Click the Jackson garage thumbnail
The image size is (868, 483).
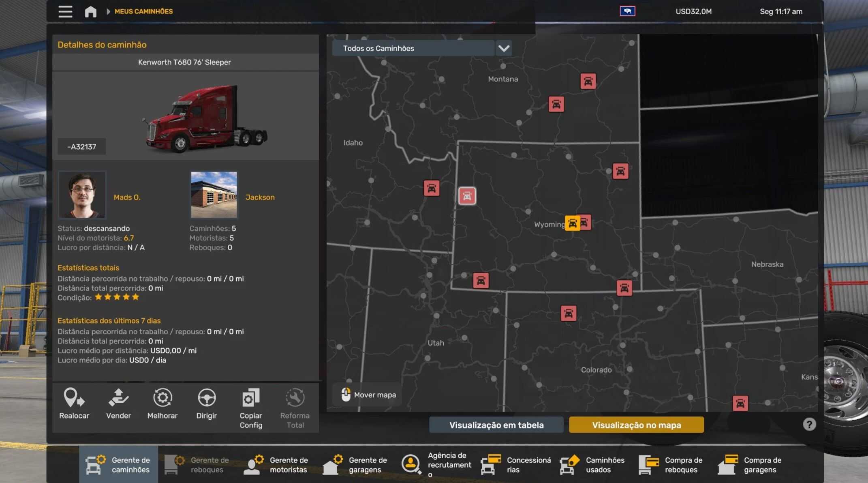(214, 195)
